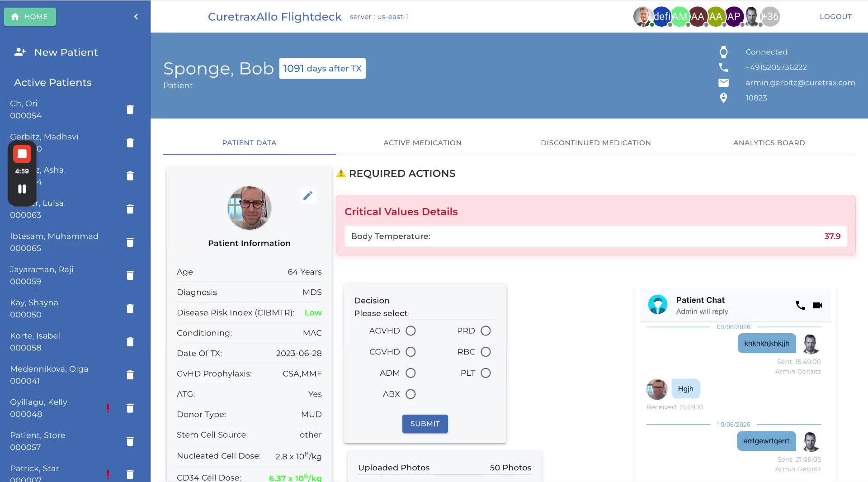
Task: Edit patient information with the pencil icon
Action: [308, 195]
